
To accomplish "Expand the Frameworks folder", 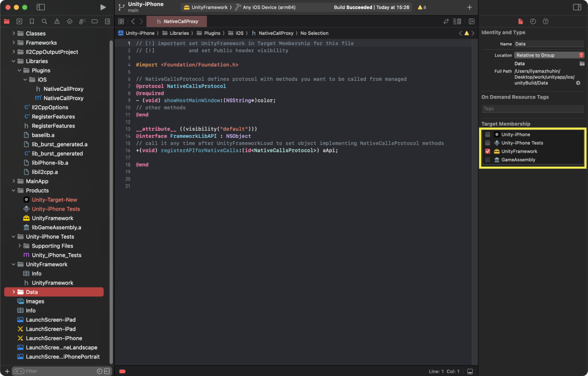I will click(13, 43).
